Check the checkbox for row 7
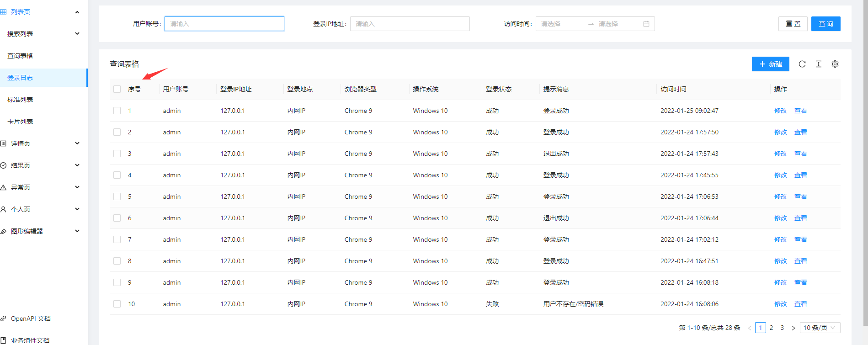868x345 pixels. tap(117, 239)
